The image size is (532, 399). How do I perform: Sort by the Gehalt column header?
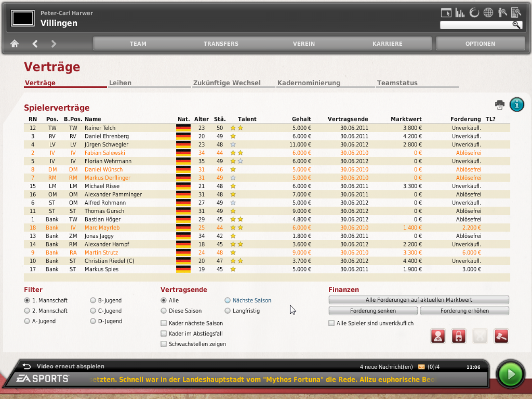coord(301,119)
